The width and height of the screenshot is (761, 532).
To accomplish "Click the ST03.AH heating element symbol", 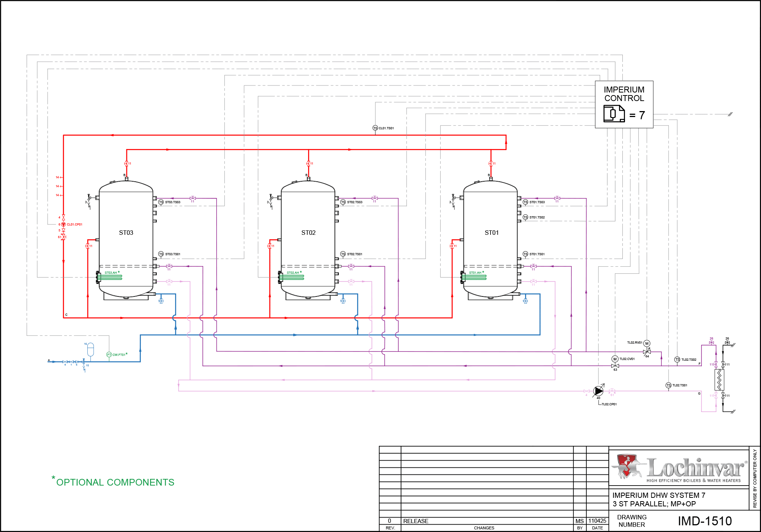I will click(110, 277).
